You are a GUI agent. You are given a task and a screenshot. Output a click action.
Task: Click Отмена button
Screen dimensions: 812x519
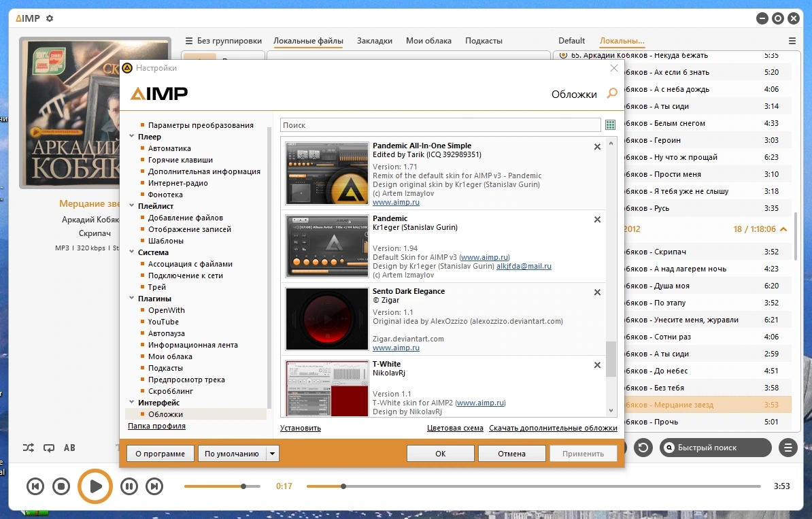click(511, 454)
